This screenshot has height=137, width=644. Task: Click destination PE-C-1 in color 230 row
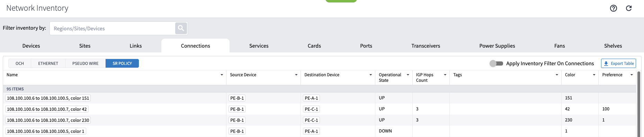click(311, 120)
